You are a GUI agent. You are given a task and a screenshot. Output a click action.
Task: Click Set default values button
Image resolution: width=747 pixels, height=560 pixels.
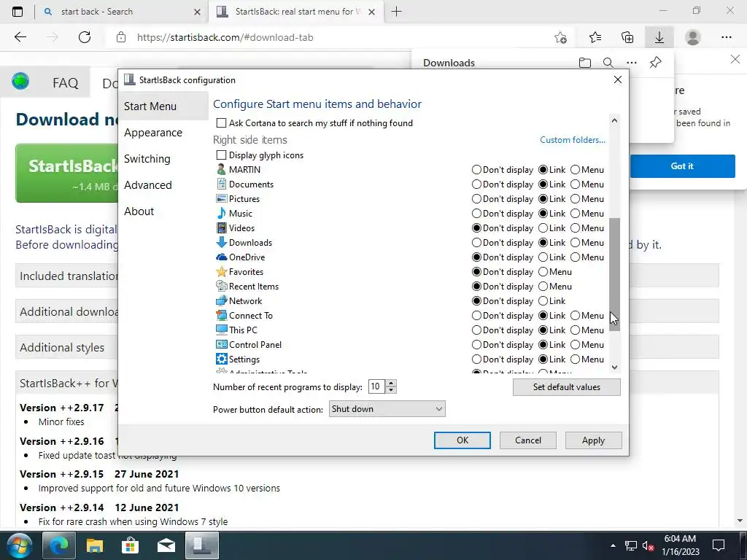(x=566, y=387)
